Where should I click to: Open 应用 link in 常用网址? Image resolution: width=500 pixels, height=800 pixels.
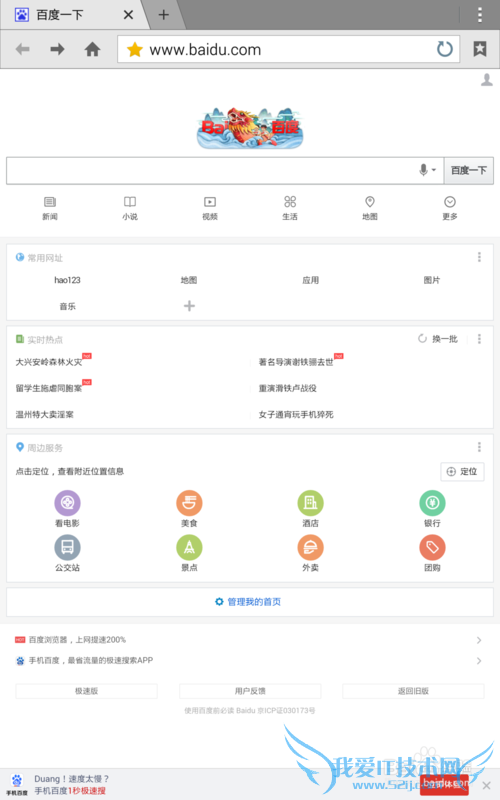(310, 280)
